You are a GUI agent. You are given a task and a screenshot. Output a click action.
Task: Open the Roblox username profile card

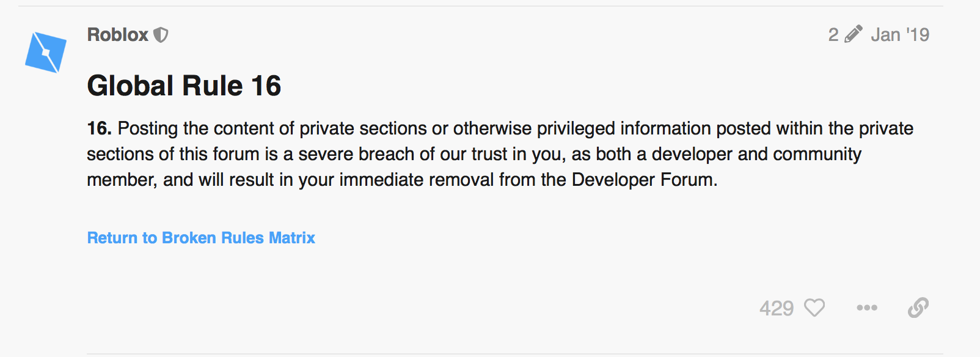[118, 35]
